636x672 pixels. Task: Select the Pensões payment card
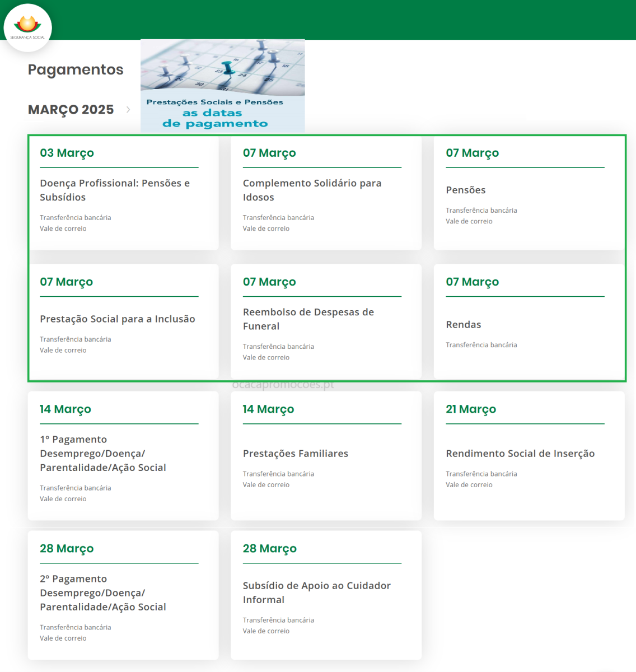pyautogui.click(x=466, y=190)
